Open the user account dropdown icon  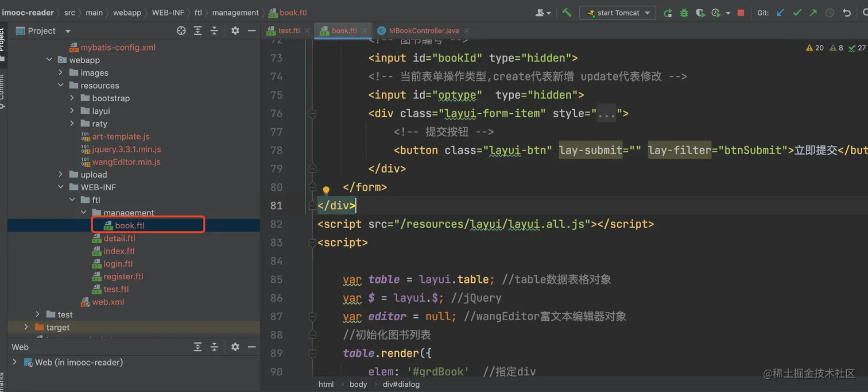(x=543, y=13)
